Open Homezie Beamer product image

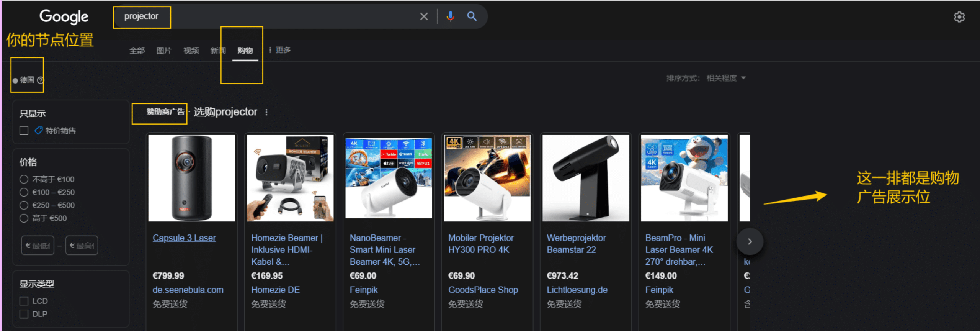pyautogui.click(x=290, y=178)
